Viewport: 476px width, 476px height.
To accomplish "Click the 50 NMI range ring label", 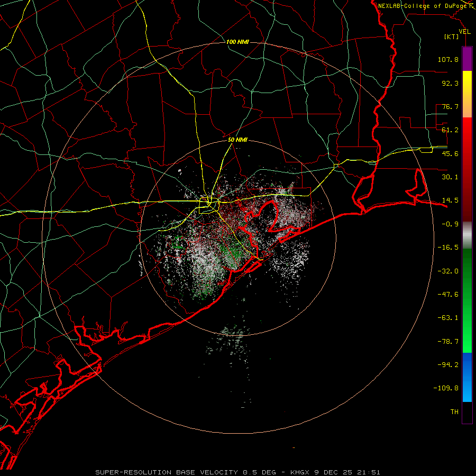I will 237,140.
